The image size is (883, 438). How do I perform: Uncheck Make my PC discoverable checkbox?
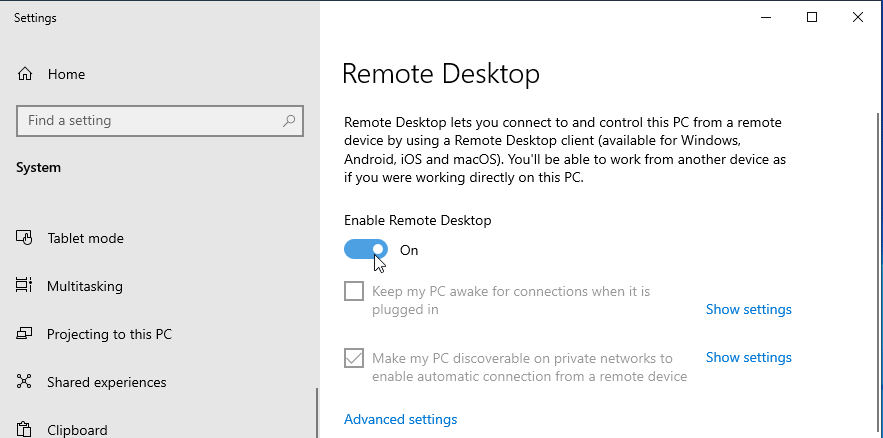(354, 358)
